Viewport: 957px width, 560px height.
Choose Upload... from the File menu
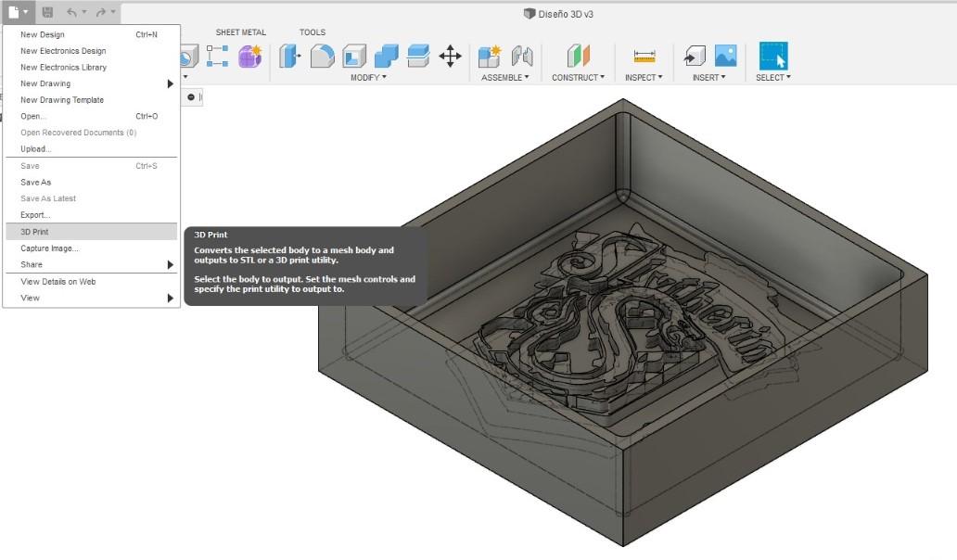92,149
